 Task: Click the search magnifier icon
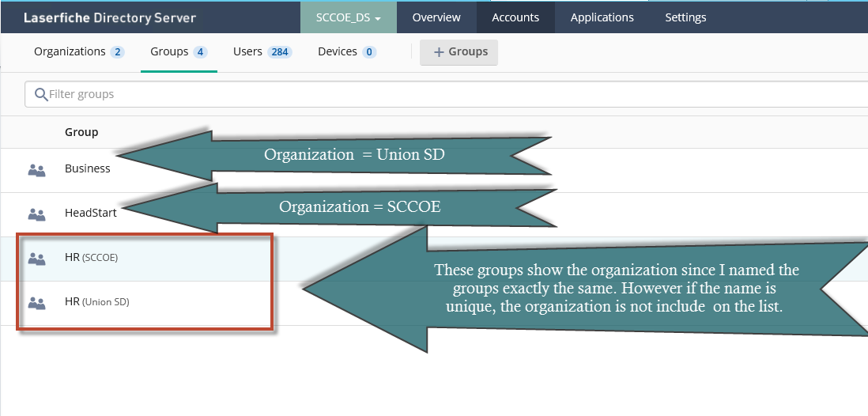coord(41,94)
